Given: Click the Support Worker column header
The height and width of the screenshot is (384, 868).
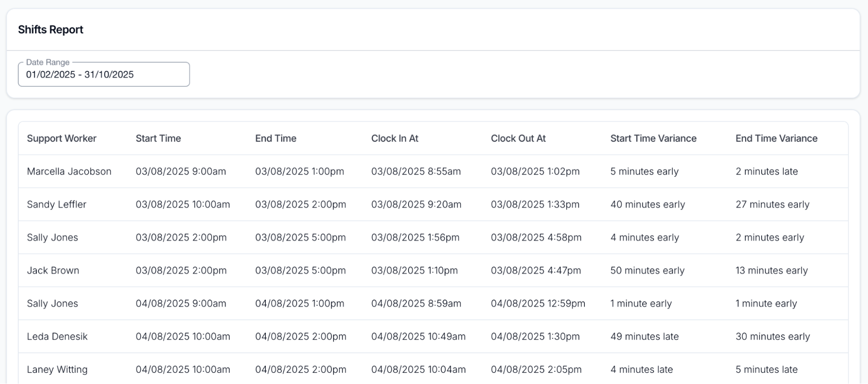Looking at the screenshot, I should pyautogui.click(x=62, y=138).
